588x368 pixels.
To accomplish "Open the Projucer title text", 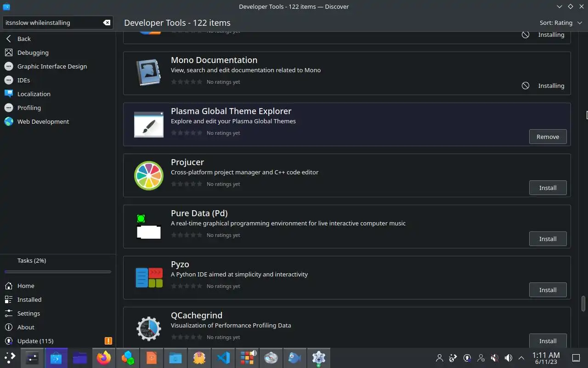I will click(187, 162).
